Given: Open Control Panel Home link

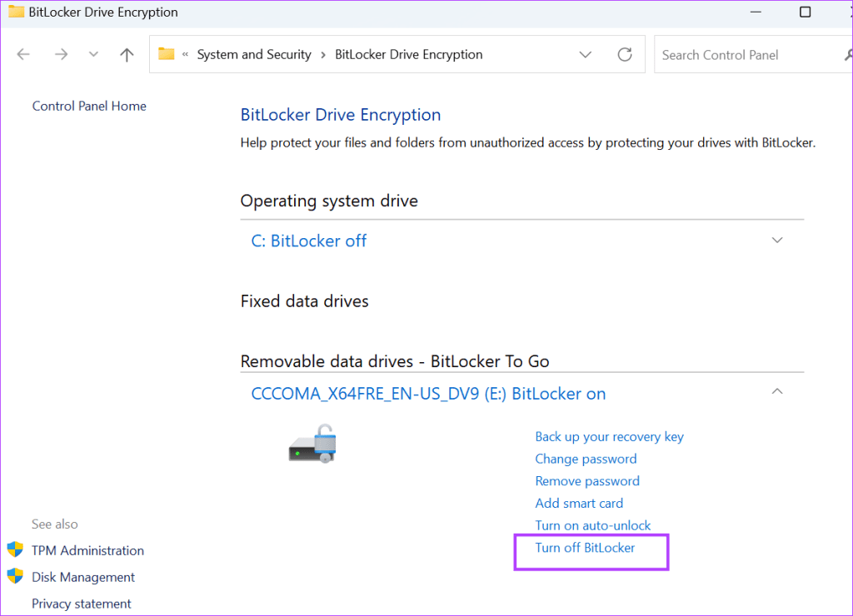Looking at the screenshot, I should pos(89,107).
